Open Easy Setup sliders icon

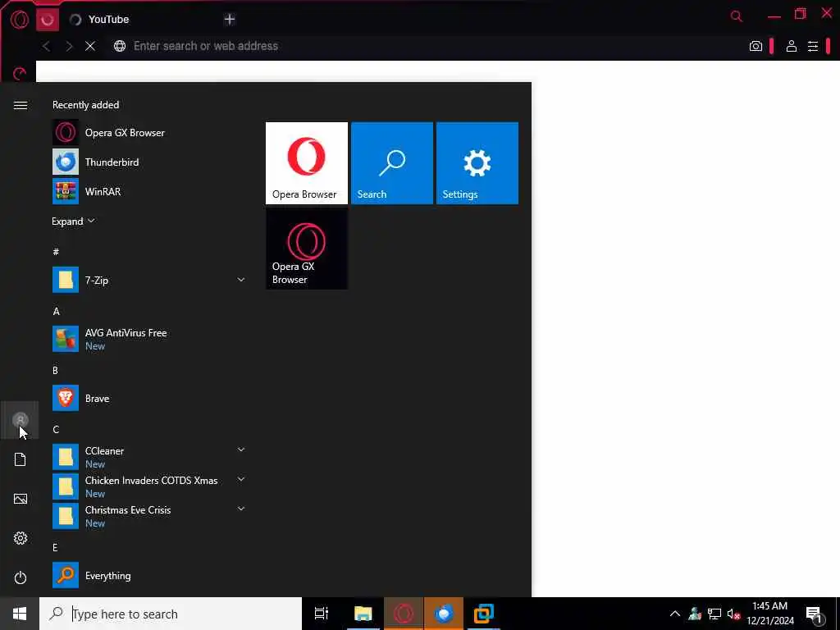point(813,46)
